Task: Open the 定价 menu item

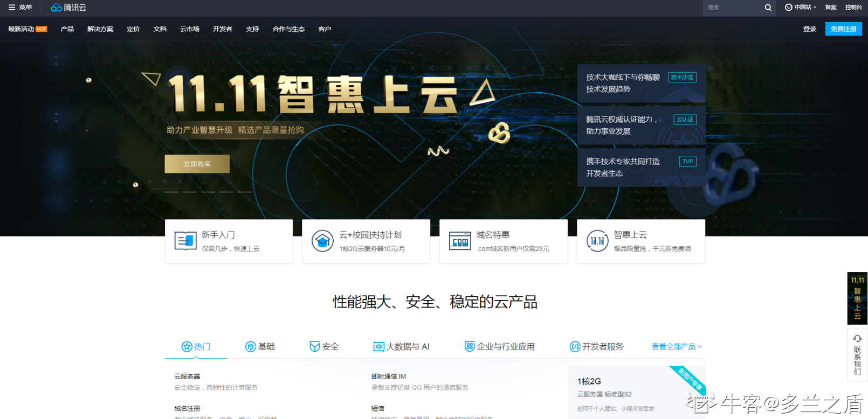Action: coord(133,29)
